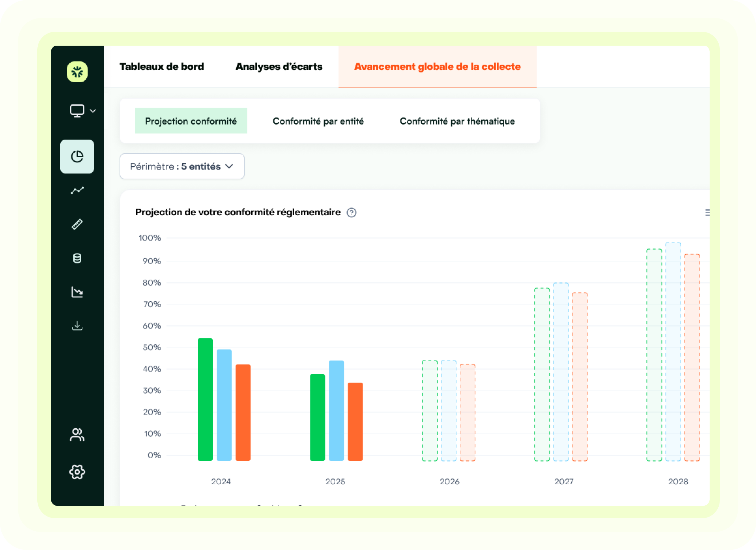This screenshot has height=550, width=756.
Task: Switch to Conformité par entité view
Action: coord(318,121)
